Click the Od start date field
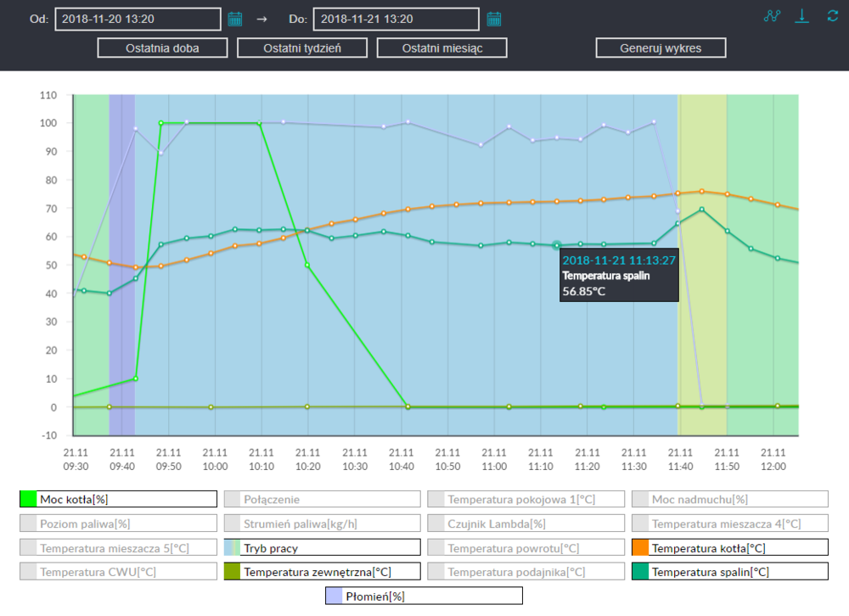This screenshot has width=849, height=616. [137, 19]
